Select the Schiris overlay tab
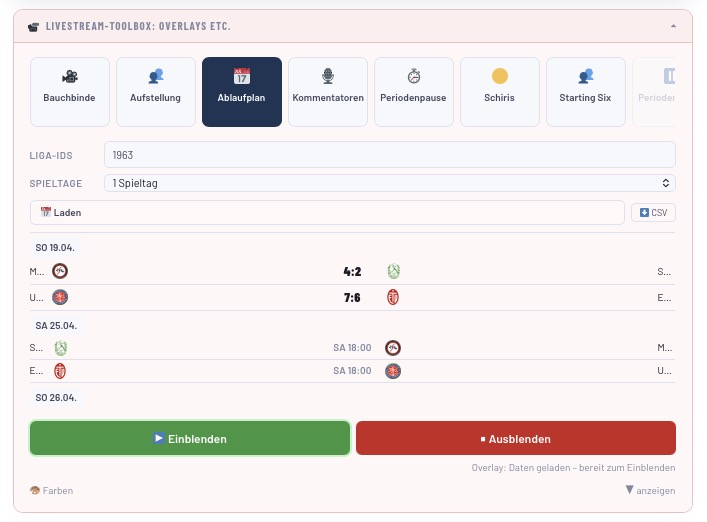The height and width of the screenshot is (522, 707). 500,91
